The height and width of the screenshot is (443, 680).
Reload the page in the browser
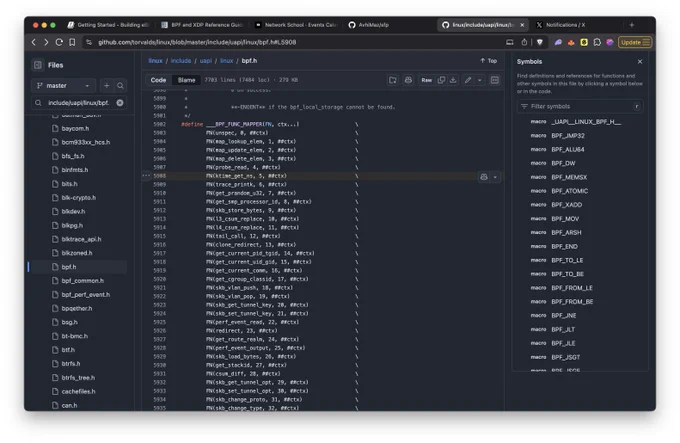pos(59,42)
